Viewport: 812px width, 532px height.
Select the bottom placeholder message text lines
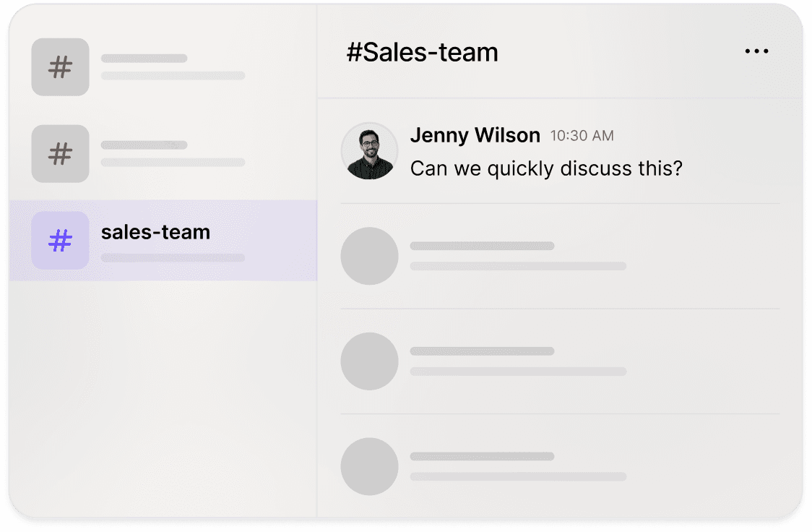tap(519, 466)
